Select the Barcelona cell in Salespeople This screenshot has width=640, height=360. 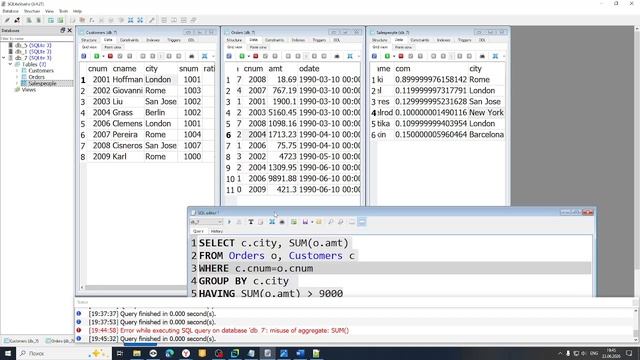(486, 135)
